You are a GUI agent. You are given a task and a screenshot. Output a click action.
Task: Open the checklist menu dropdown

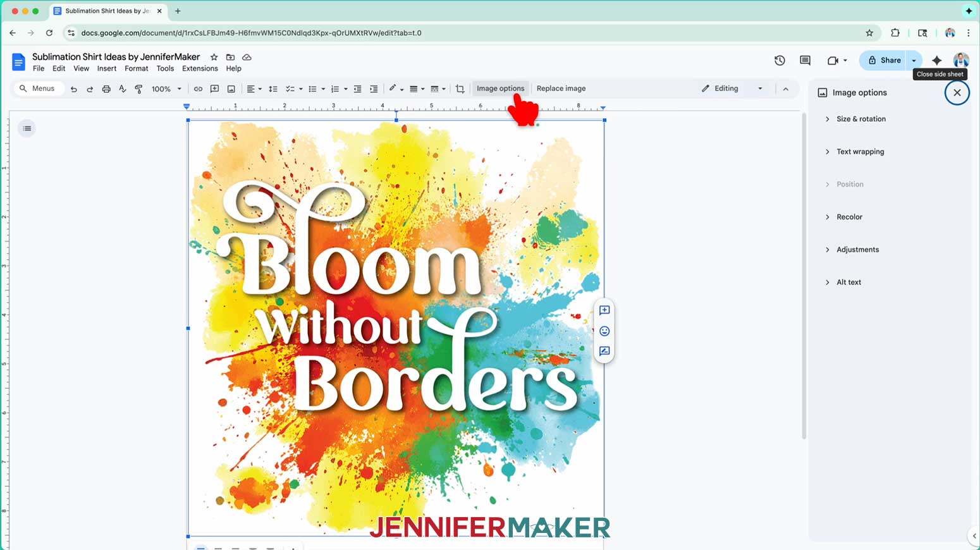click(x=293, y=89)
